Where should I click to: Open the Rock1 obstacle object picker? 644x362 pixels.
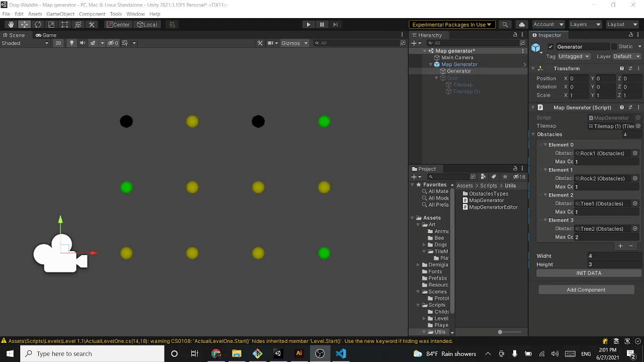[635, 153]
